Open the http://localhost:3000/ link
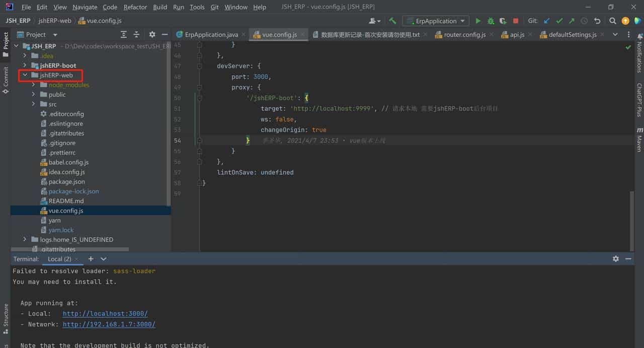This screenshot has height=348, width=644. click(x=105, y=314)
